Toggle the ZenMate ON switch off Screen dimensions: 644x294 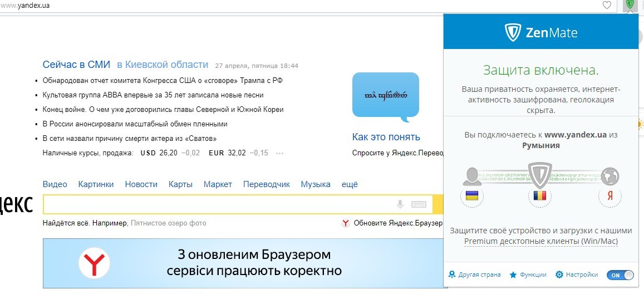(x=620, y=275)
